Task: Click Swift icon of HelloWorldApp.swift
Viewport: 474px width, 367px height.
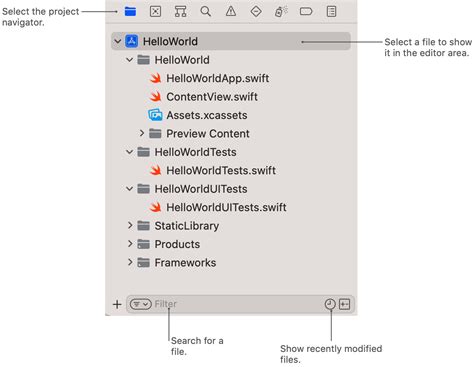Action: tap(155, 78)
